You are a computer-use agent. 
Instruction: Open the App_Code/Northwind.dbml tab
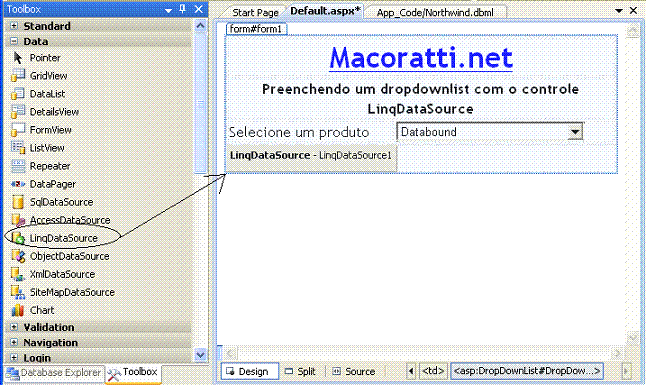tap(435, 13)
